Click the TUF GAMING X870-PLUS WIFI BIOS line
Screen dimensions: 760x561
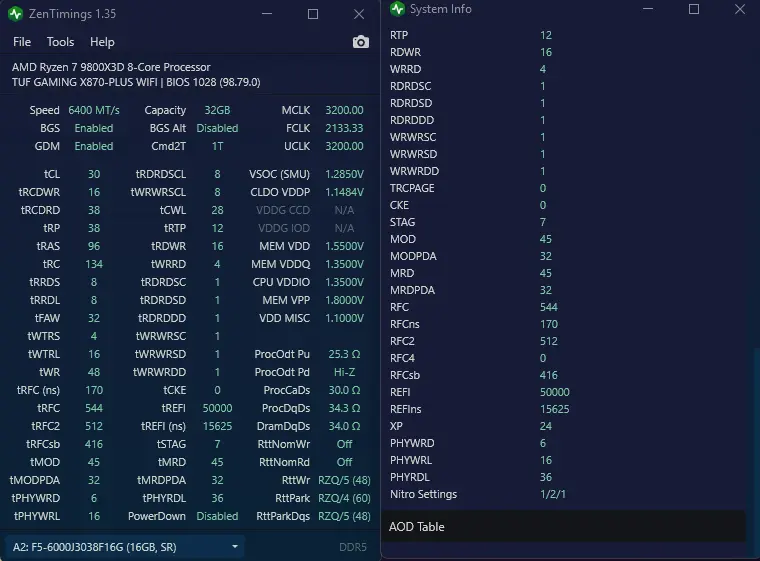coord(136,82)
